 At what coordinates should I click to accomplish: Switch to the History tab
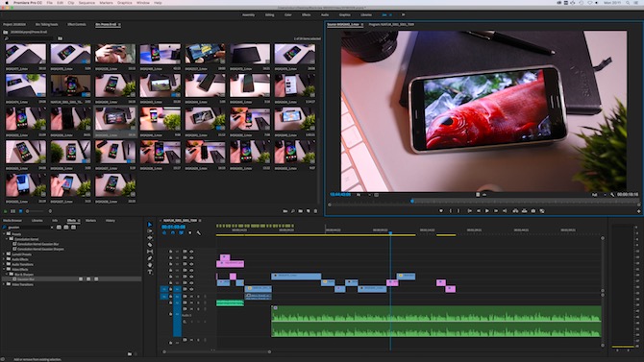[111, 221]
